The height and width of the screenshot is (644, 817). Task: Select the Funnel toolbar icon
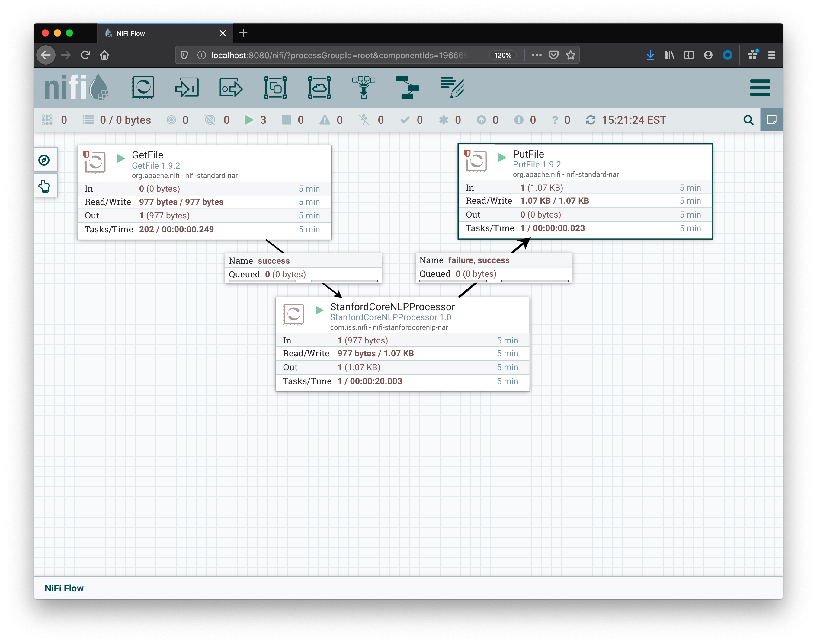363,88
